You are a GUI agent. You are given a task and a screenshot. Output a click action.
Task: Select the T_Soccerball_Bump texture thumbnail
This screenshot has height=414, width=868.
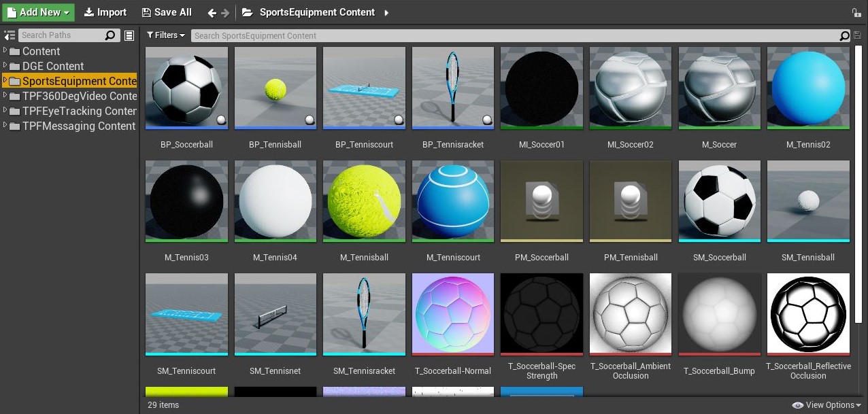tap(720, 315)
